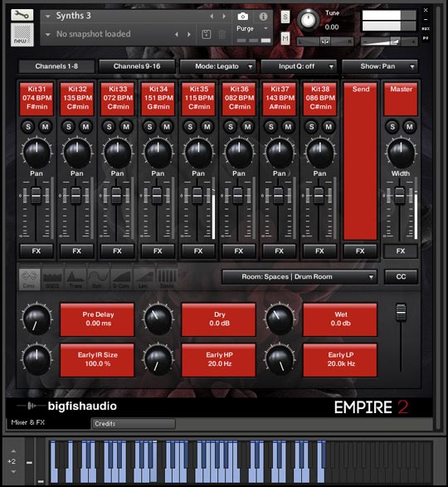Click volume minus icon in header
448x487 pixels.
(x=365, y=41)
